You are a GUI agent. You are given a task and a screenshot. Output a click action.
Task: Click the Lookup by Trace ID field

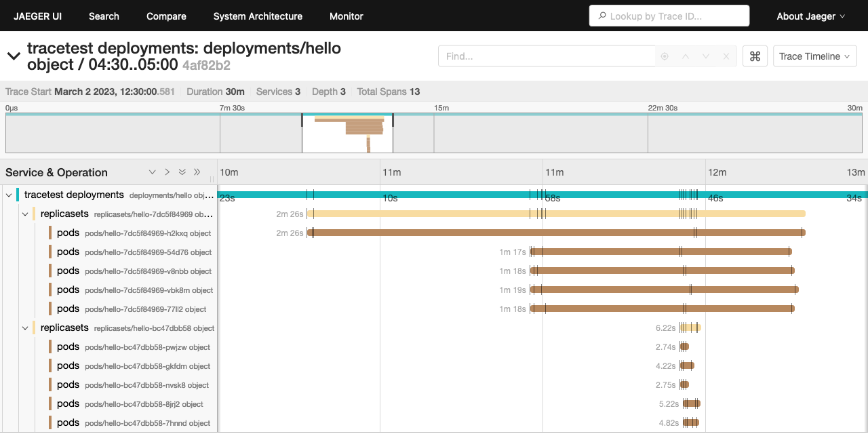click(x=669, y=16)
